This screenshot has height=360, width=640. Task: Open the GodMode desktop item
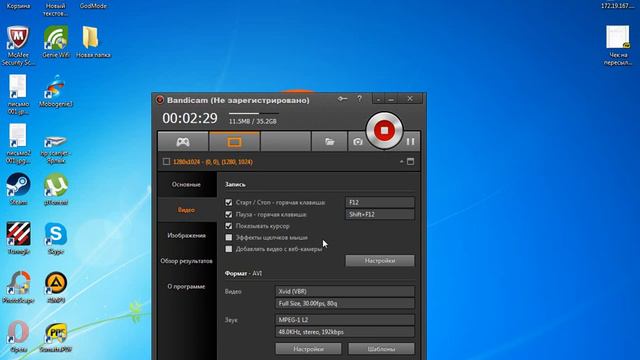pyautogui.click(x=93, y=6)
